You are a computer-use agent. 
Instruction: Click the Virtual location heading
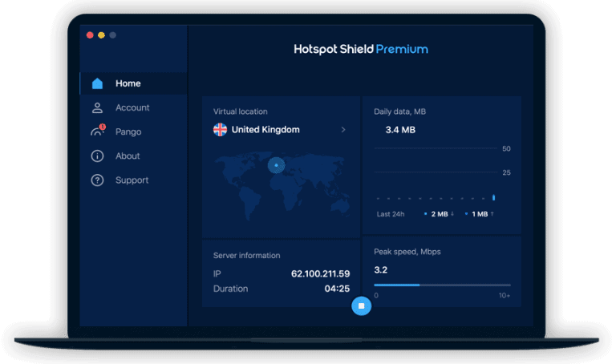pos(240,111)
